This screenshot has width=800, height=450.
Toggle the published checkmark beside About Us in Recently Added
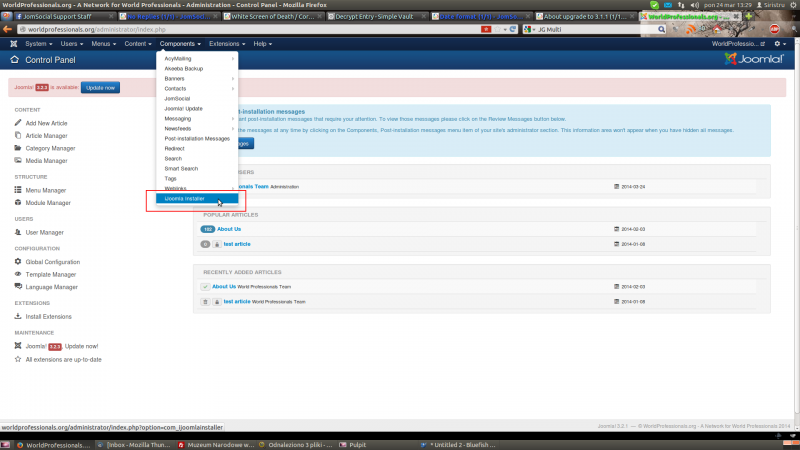(x=205, y=287)
